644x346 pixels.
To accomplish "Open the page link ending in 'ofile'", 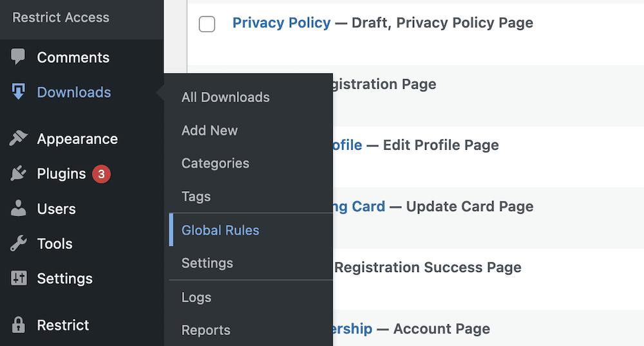I will 348,145.
